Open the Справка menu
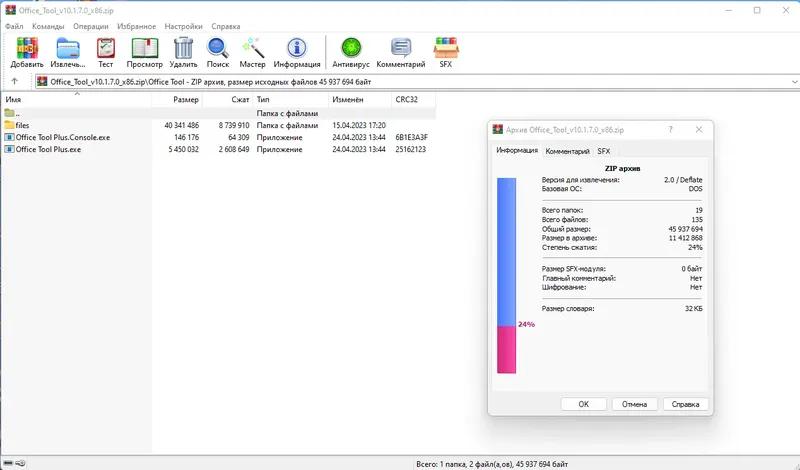Image resolution: width=800 pixels, height=470 pixels. pos(226,26)
